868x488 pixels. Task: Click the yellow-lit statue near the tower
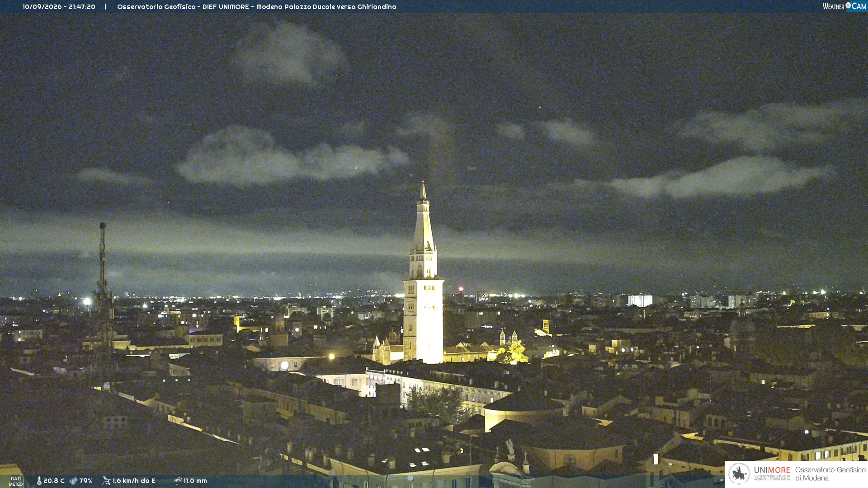click(515, 352)
